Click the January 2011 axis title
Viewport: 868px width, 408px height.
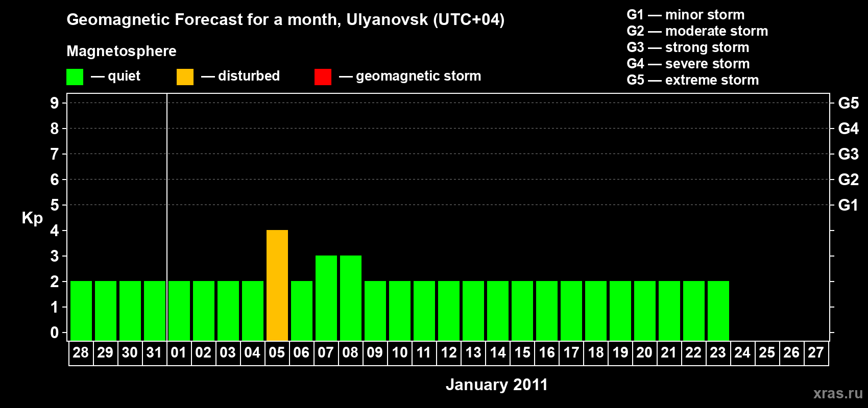pos(497,385)
